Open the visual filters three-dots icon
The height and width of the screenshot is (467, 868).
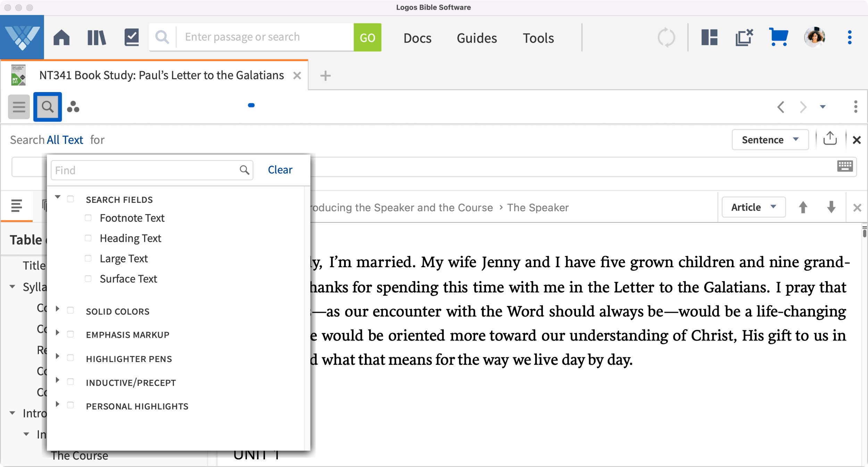coord(73,107)
